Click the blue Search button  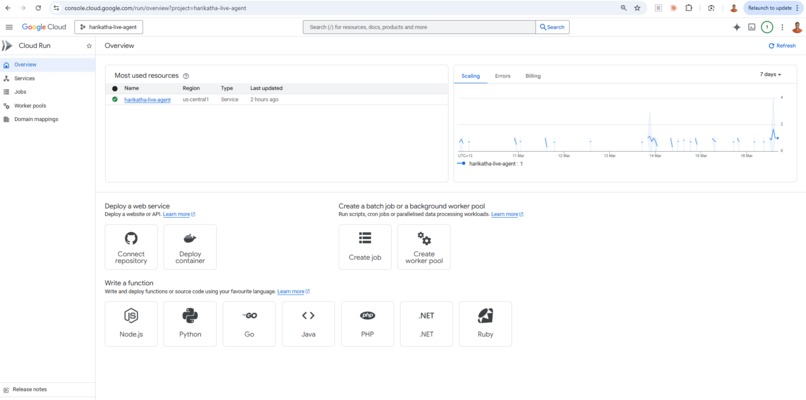pyautogui.click(x=553, y=27)
